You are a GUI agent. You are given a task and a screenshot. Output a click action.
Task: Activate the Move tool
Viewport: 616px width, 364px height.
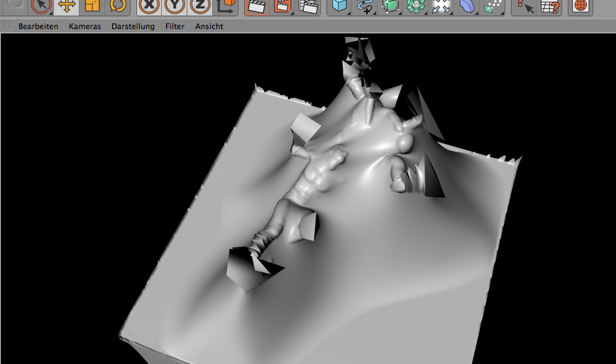67,6
